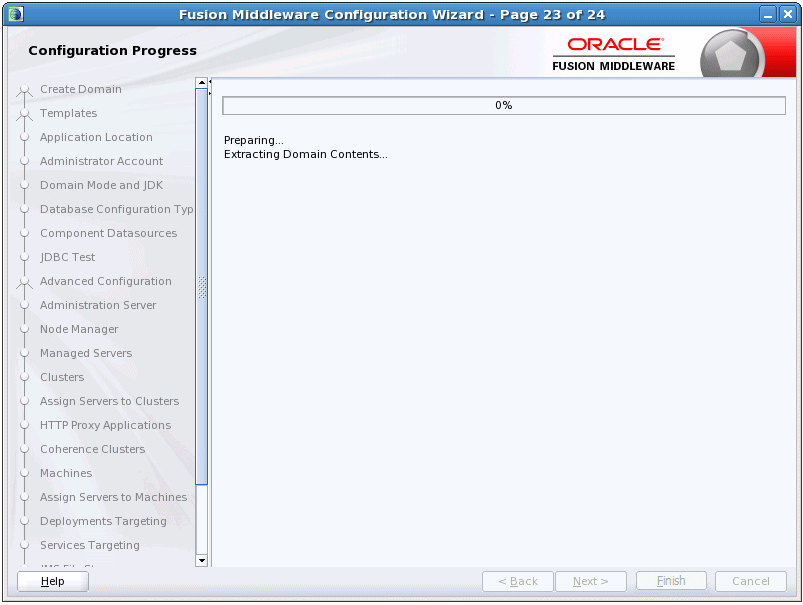Click the Administration Server step bullet
Screen dimensions: 803x605
24,305
